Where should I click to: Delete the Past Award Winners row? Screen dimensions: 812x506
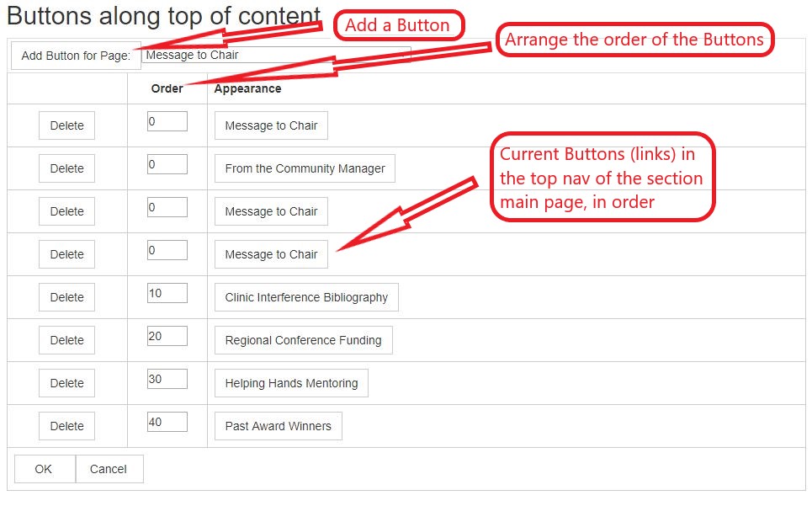click(x=66, y=426)
